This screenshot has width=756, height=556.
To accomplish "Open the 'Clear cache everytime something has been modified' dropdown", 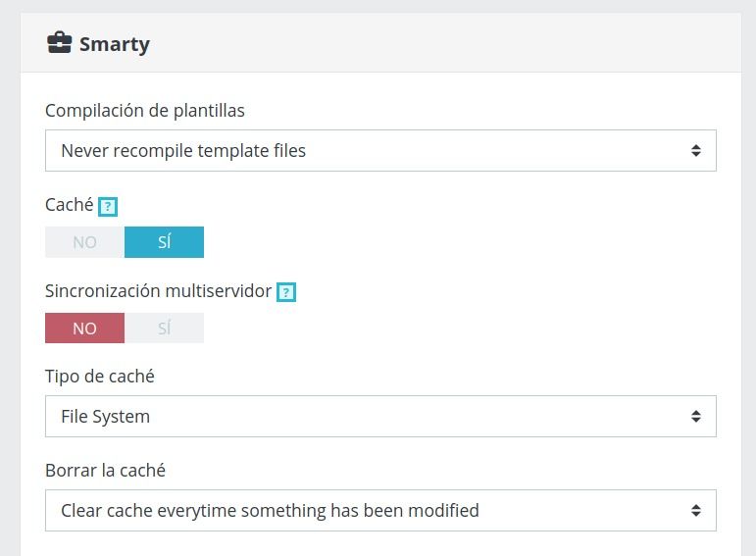I will pos(380,510).
